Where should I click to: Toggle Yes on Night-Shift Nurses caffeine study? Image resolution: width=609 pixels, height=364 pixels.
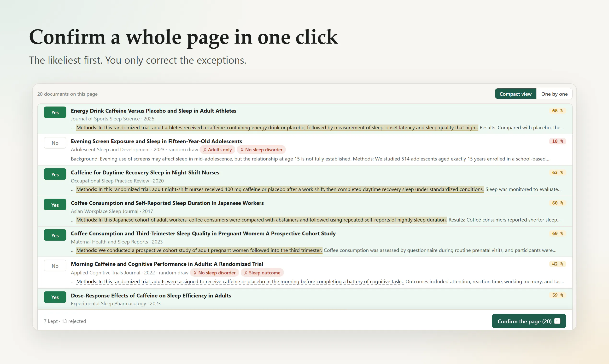point(55,174)
